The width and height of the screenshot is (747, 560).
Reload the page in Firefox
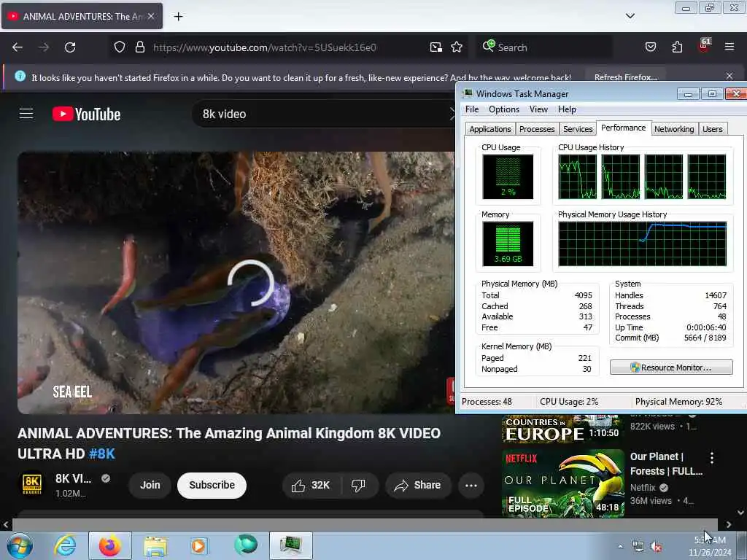[70, 47]
